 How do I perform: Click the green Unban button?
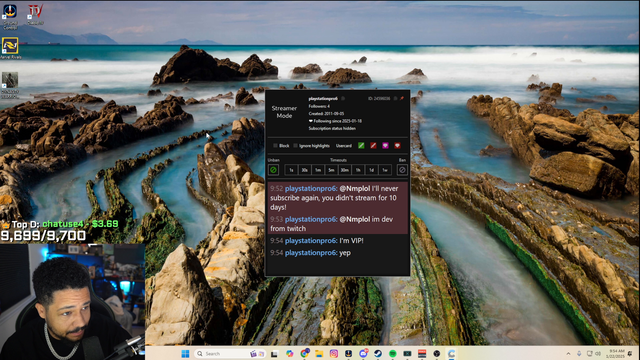coord(273,170)
